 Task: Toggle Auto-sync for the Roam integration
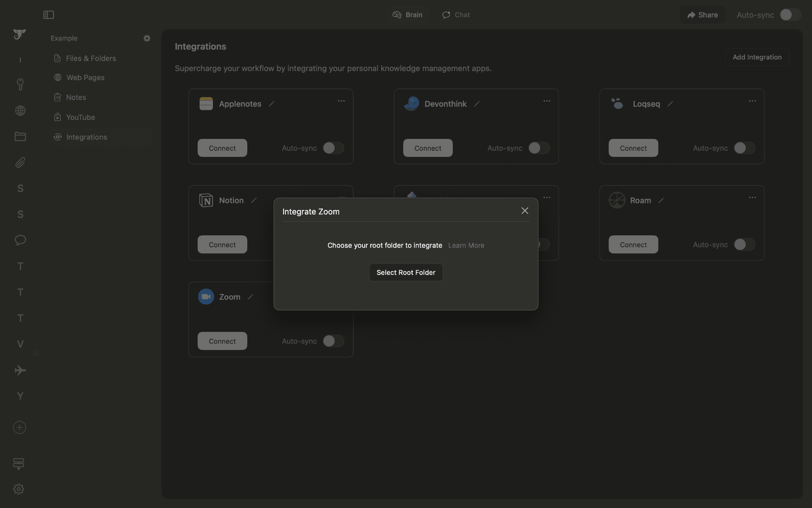[744, 244]
